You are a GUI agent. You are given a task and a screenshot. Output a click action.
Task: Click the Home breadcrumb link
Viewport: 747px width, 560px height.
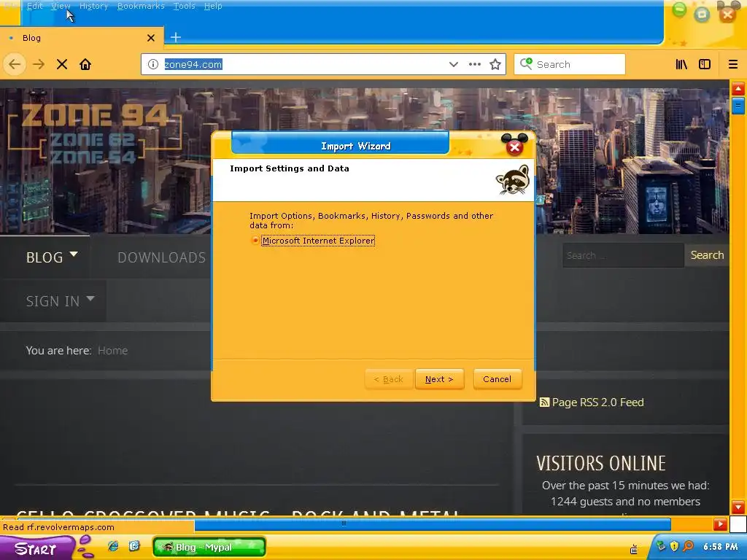112,351
